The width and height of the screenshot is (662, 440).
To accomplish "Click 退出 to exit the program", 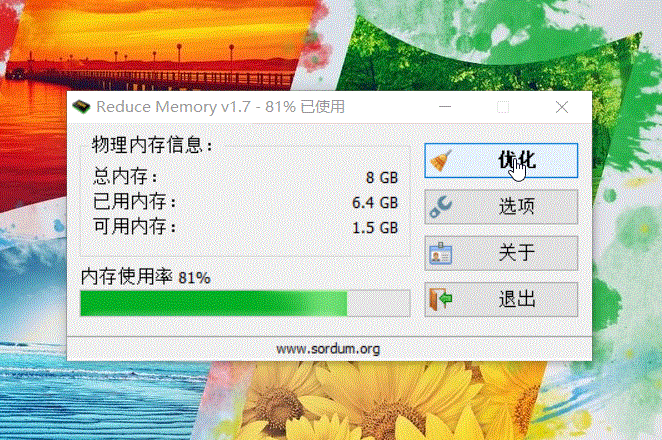I will tap(501, 299).
